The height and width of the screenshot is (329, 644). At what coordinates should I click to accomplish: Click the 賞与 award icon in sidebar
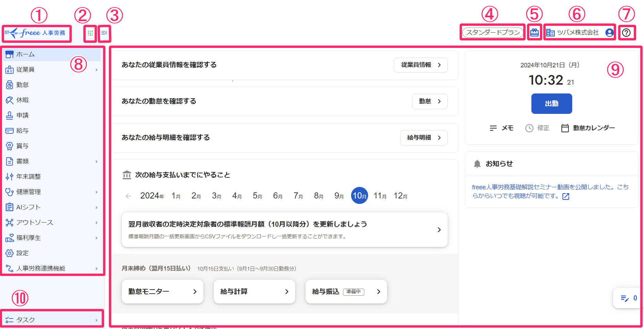coord(10,146)
